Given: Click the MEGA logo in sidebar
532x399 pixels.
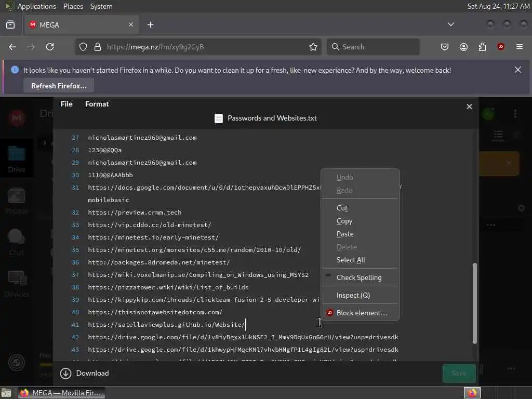Looking at the screenshot, I should pyautogui.click(x=16, y=118).
